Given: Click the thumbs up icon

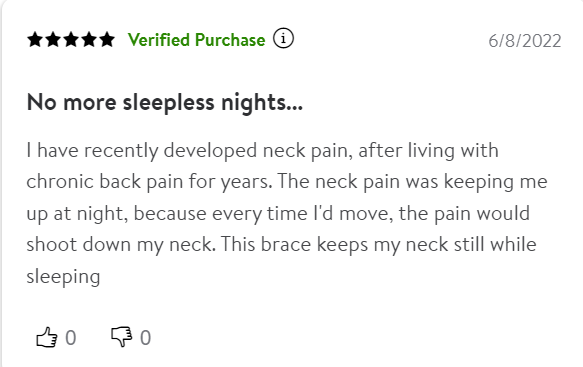Looking at the screenshot, I should tap(47, 337).
